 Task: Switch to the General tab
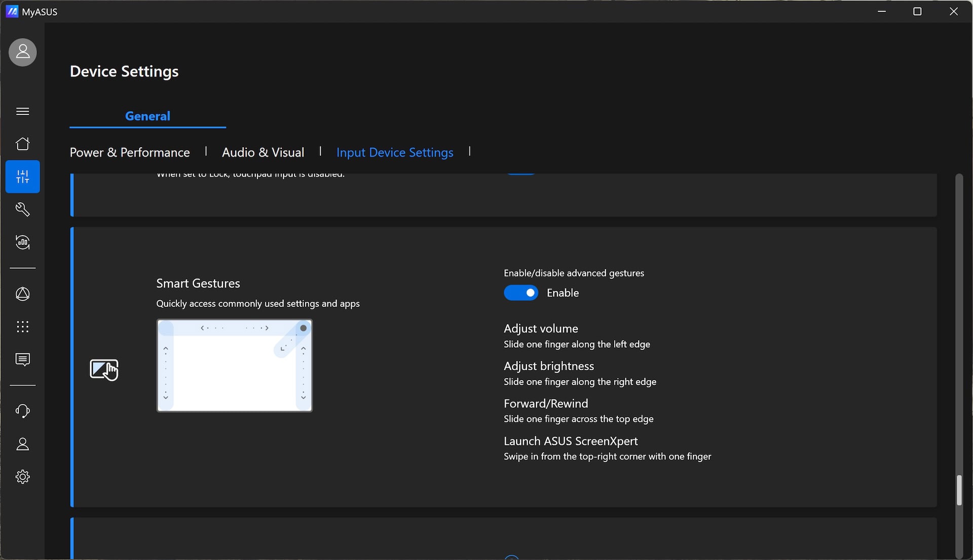pos(147,116)
